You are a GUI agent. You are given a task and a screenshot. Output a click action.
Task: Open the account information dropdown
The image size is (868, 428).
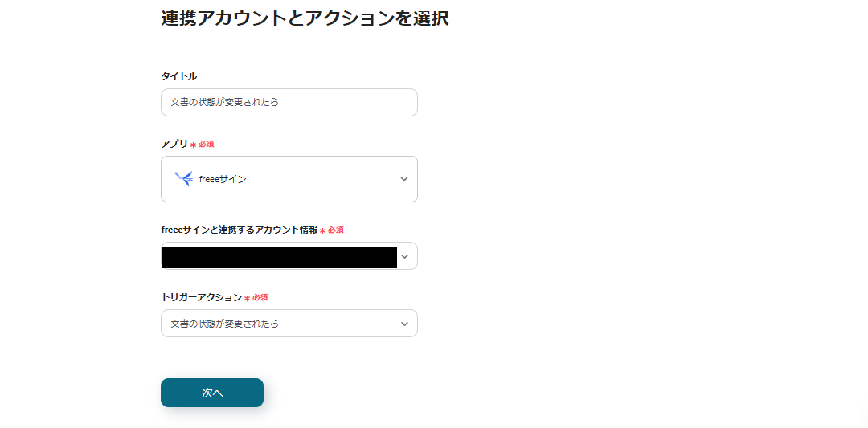(x=289, y=256)
